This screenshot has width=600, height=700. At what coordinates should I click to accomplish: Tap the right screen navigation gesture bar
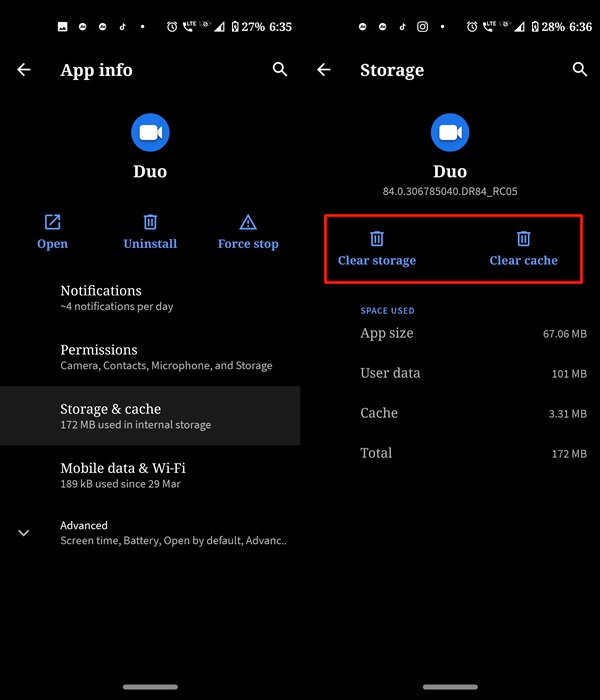[450, 687]
